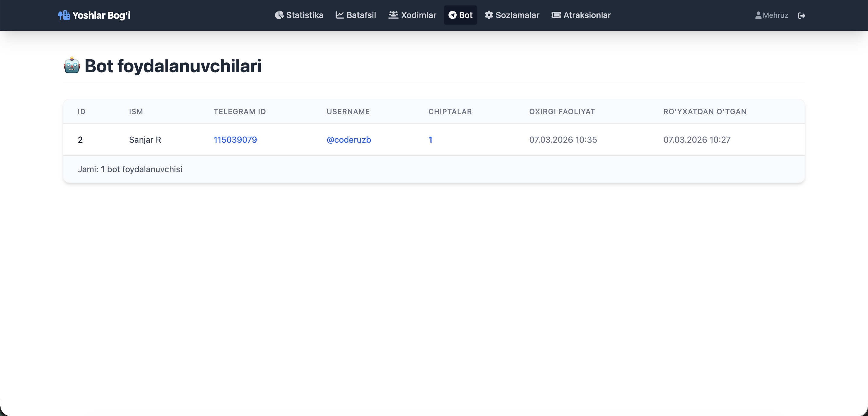Click the Sozlamalar gear icon
Image resolution: width=868 pixels, height=416 pixels.
coord(489,15)
